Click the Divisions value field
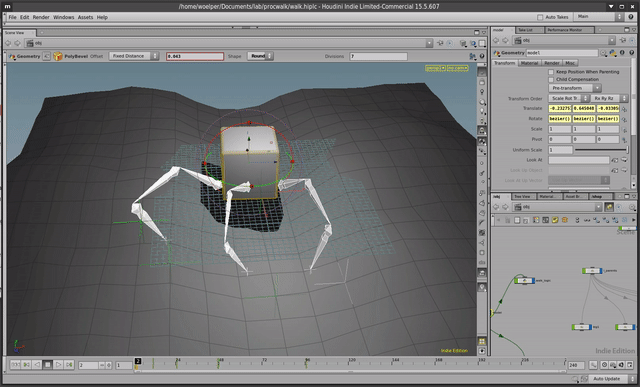 (378, 56)
